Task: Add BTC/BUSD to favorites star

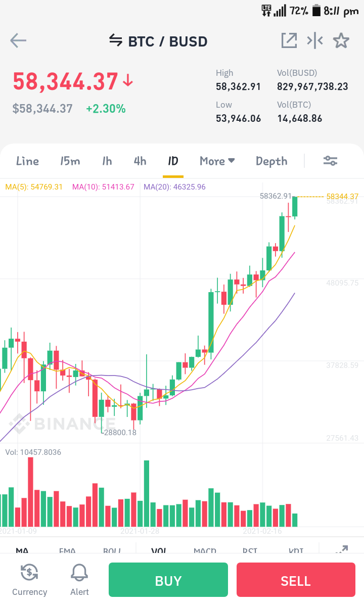Action: 341,40
